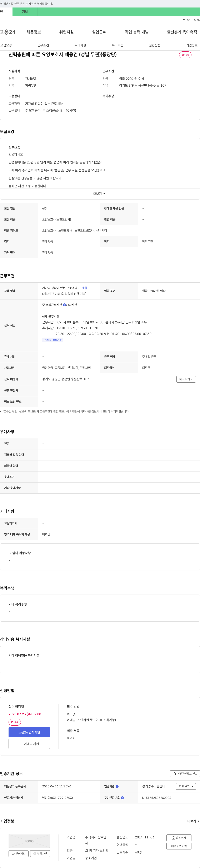Open the company 홈페이지 button
The width and height of the screenshot is (200, 868).
click(x=179, y=838)
